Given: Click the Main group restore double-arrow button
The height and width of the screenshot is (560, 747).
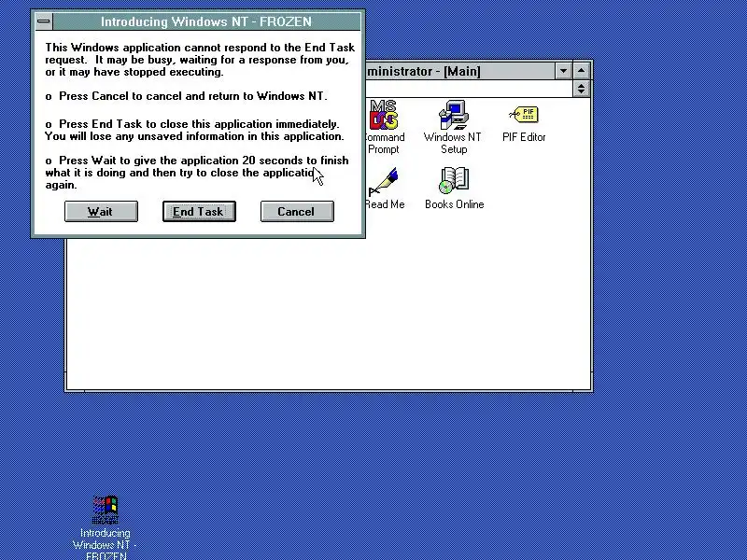Looking at the screenshot, I should (x=581, y=89).
